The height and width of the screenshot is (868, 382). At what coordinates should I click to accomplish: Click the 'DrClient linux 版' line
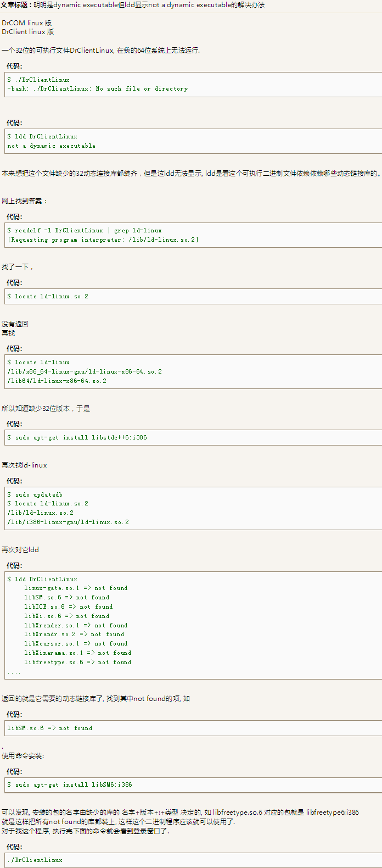[28, 32]
